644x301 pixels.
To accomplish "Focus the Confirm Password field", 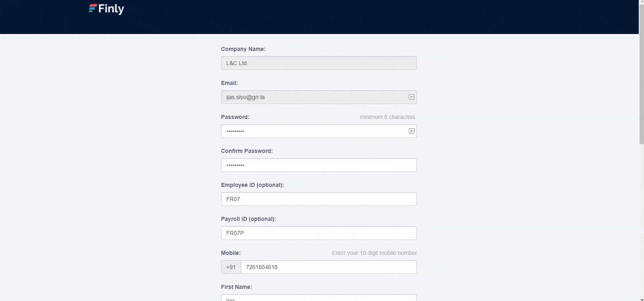I will coord(319,165).
